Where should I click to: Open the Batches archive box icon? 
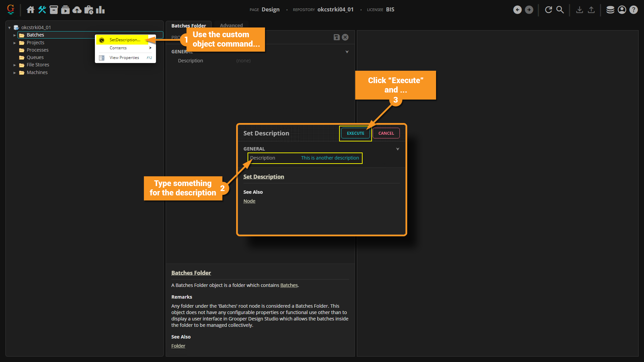click(54, 10)
